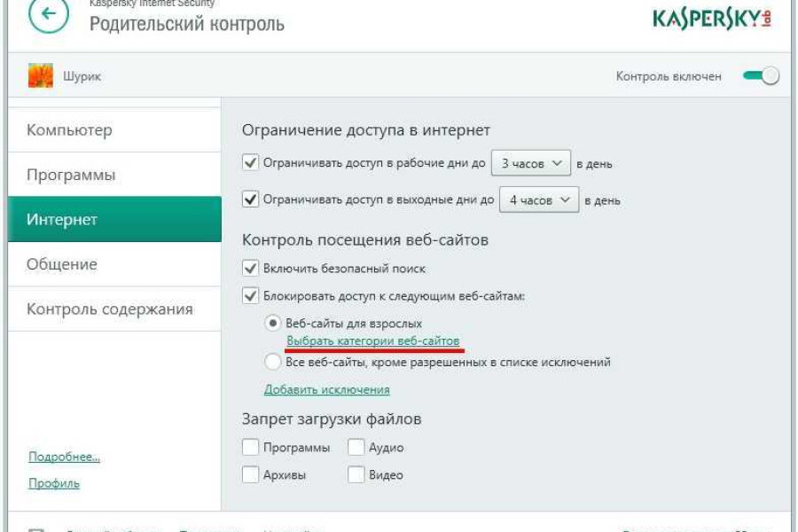Click the Kaspersky logo

711,20
